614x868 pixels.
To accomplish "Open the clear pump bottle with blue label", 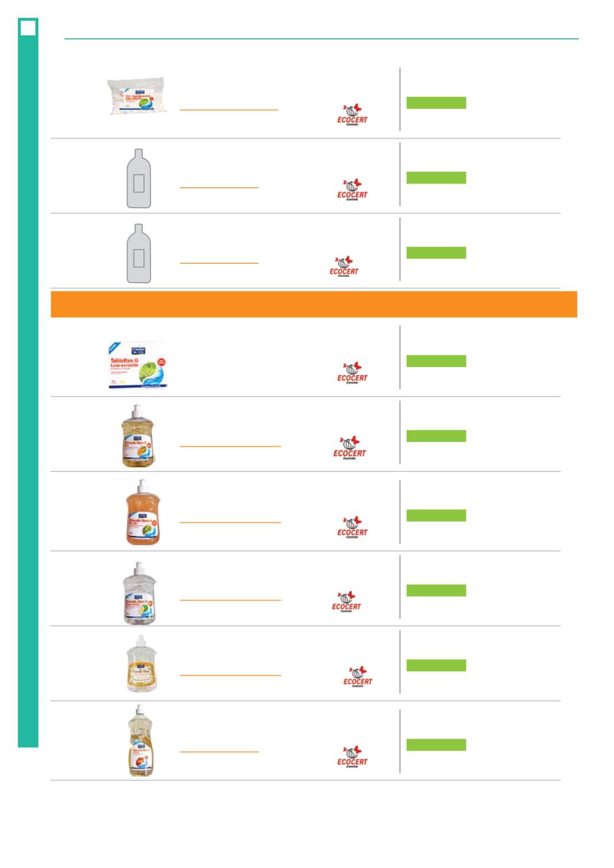I will pyautogui.click(x=140, y=594).
